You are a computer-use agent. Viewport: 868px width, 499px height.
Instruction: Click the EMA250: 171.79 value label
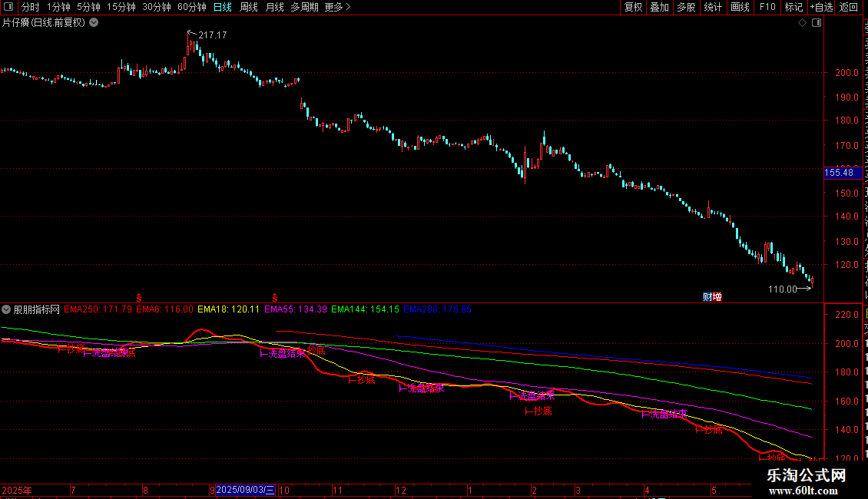coord(98,309)
